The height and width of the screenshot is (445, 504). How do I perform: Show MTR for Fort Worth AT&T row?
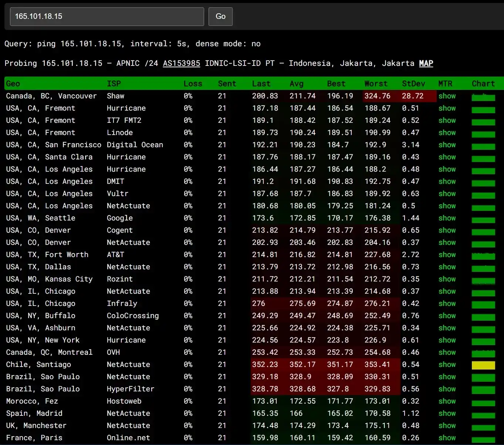coord(447,254)
